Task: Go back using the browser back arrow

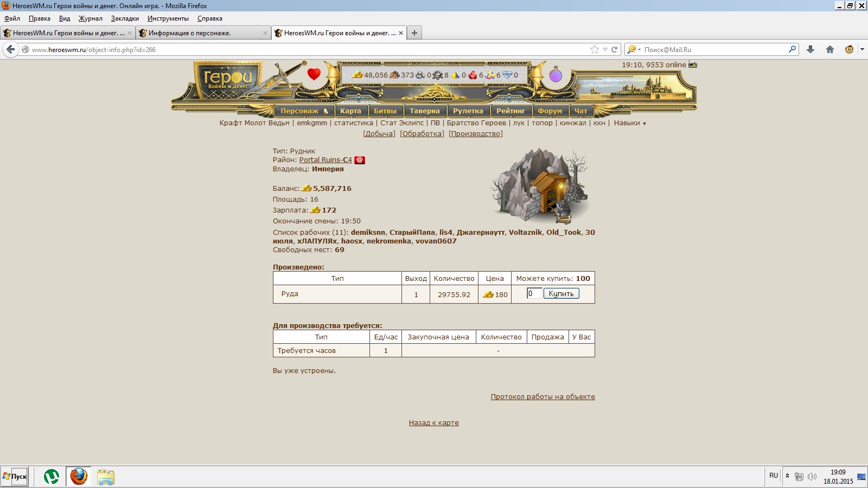Action: (x=11, y=49)
